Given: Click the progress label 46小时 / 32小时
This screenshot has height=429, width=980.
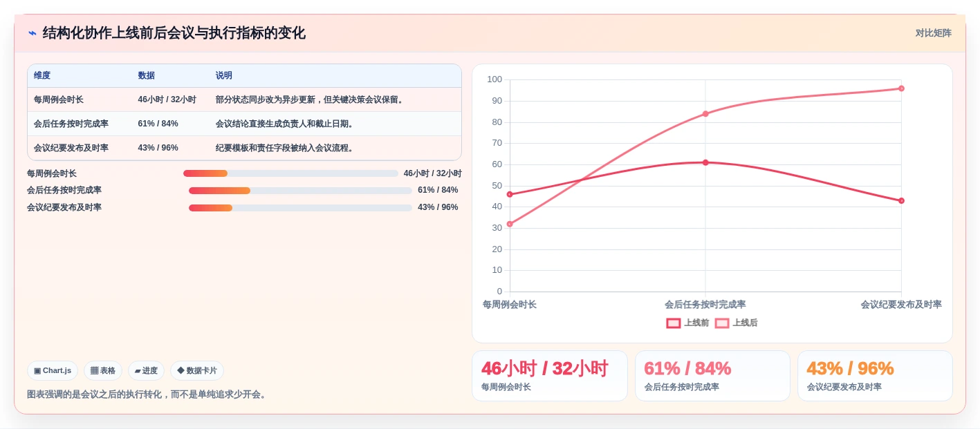Looking at the screenshot, I should coord(432,173).
